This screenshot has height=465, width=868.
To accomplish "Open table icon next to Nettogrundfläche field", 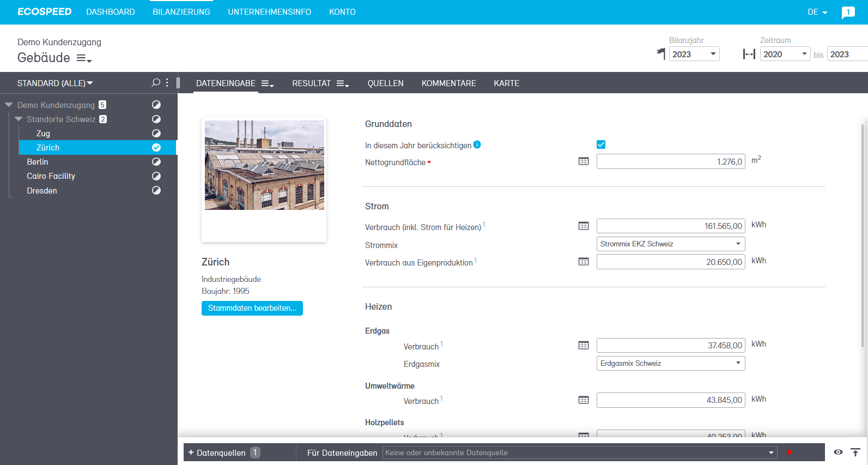I will coord(584,161).
